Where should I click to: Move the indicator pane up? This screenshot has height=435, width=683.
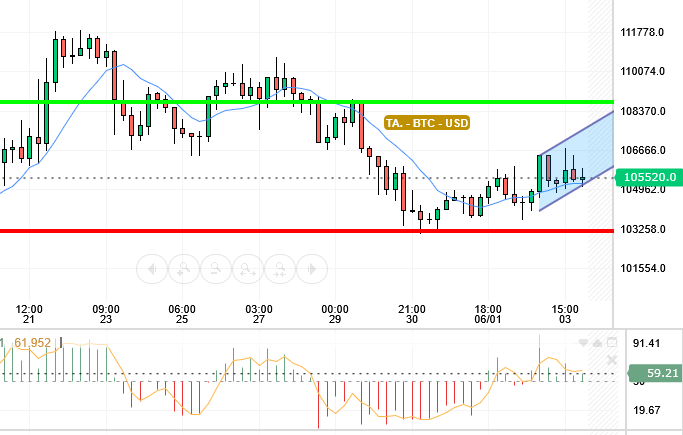[x=598, y=343]
